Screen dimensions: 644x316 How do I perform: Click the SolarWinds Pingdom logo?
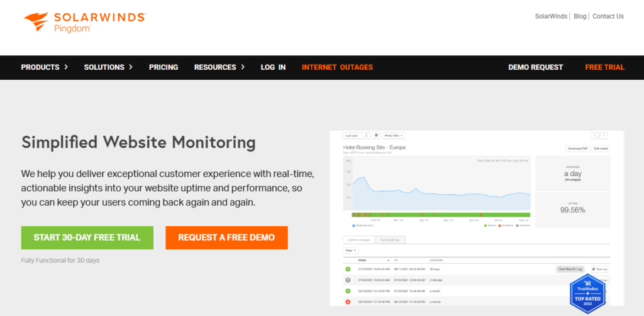(84, 22)
